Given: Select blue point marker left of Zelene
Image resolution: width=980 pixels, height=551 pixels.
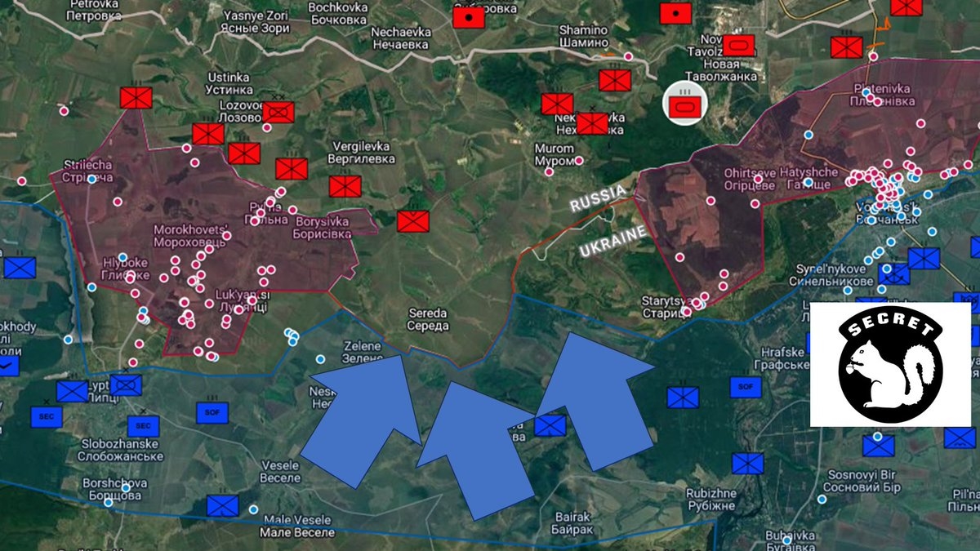Looking at the screenshot, I should tap(321, 358).
